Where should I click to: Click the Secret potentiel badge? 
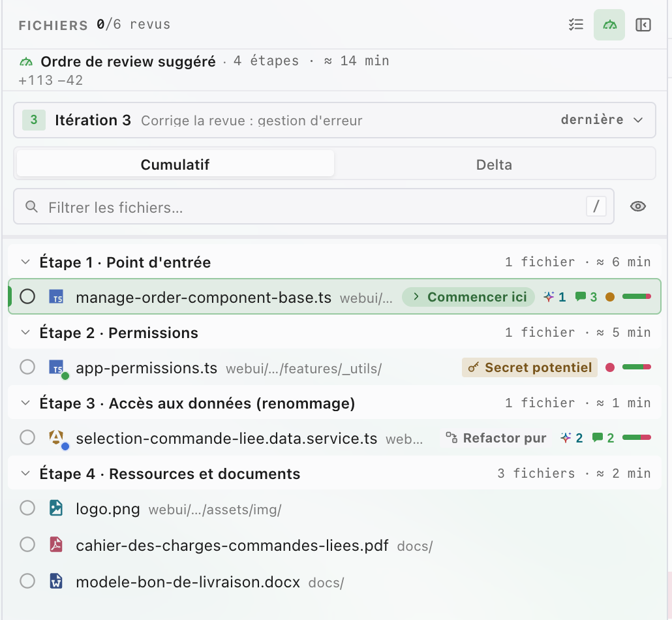(530, 367)
